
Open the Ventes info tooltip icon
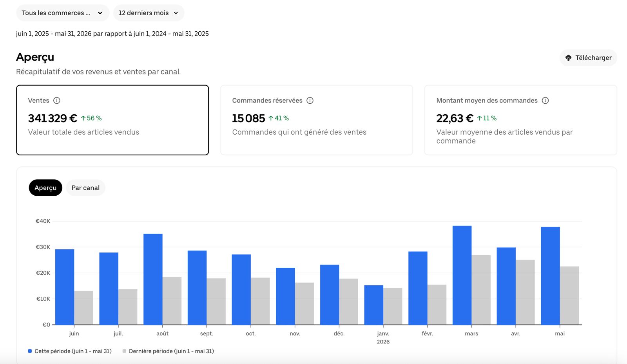57,101
